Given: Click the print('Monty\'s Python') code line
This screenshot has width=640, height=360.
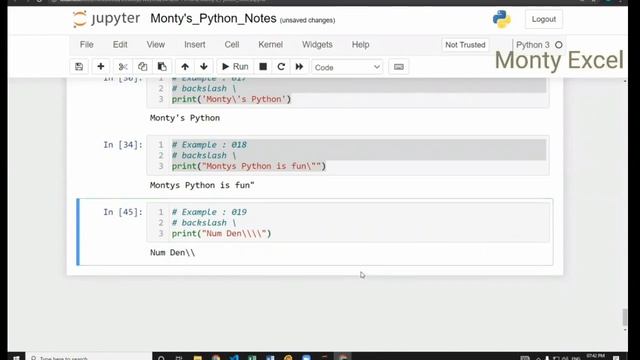Looking at the screenshot, I should coord(231,99).
